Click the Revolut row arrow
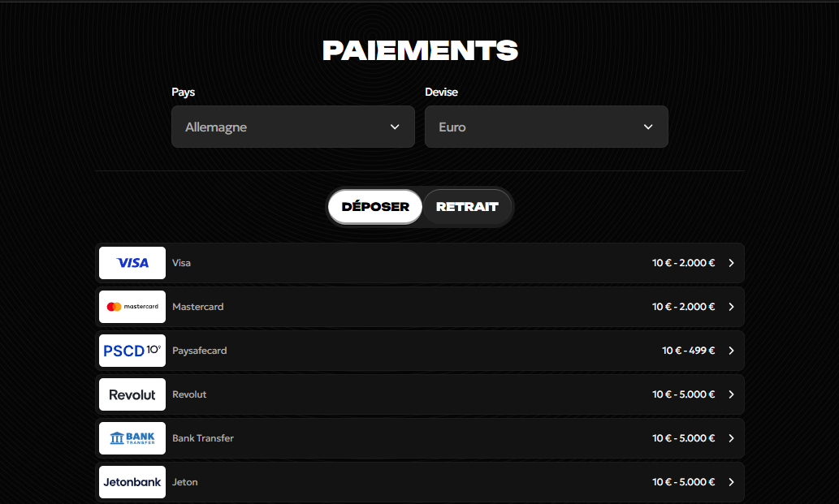Viewport: 839px width, 504px height. pyautogui.click(x=731, y=394)
